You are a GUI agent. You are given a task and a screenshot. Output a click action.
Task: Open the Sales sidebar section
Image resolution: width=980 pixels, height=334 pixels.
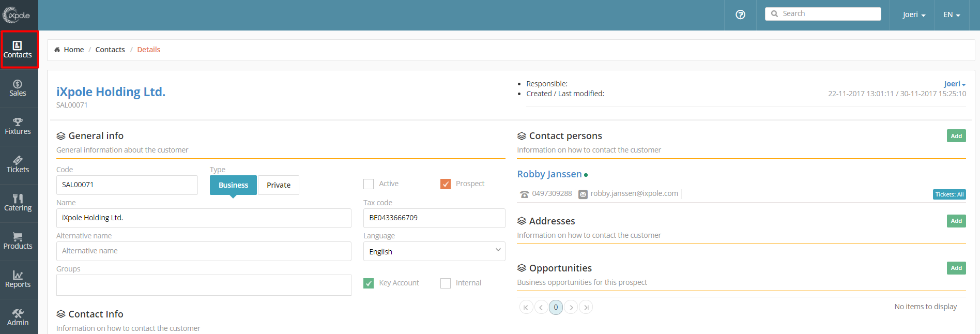[19, 88]
